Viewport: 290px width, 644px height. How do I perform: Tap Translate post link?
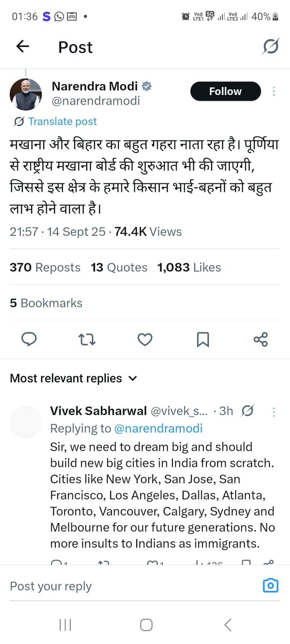(x=62, y=122)
